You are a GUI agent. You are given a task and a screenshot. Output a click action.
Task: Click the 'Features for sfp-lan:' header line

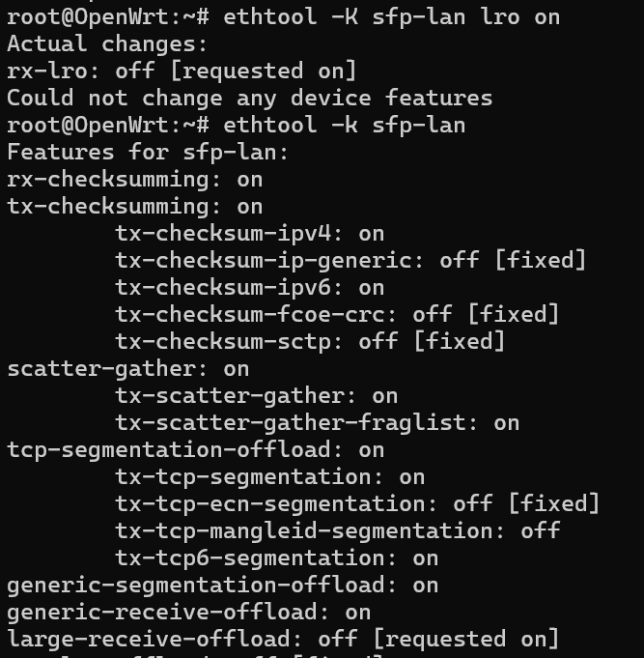pos(148,152)
